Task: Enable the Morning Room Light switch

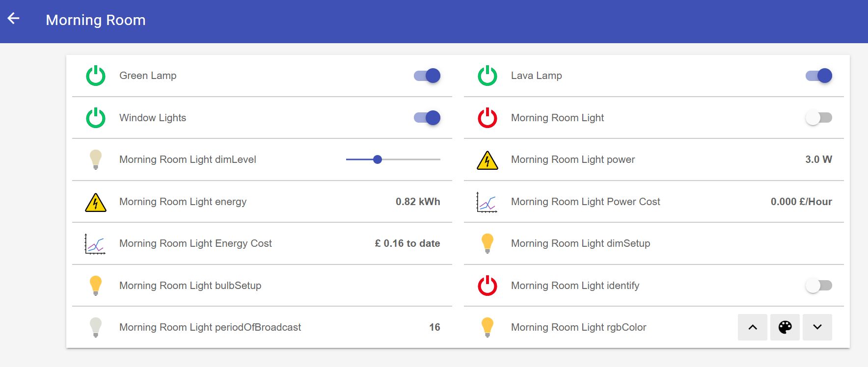Action: (x=818, y=118)
